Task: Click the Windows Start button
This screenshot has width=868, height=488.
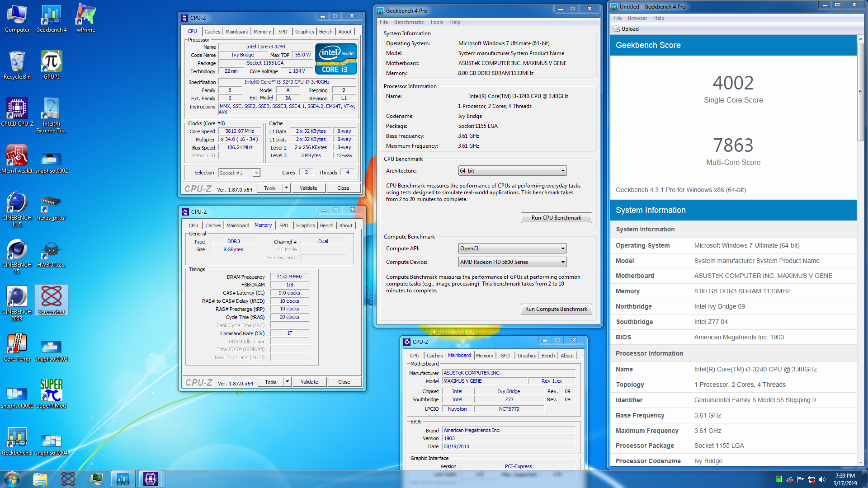Action: click(12, 479)
